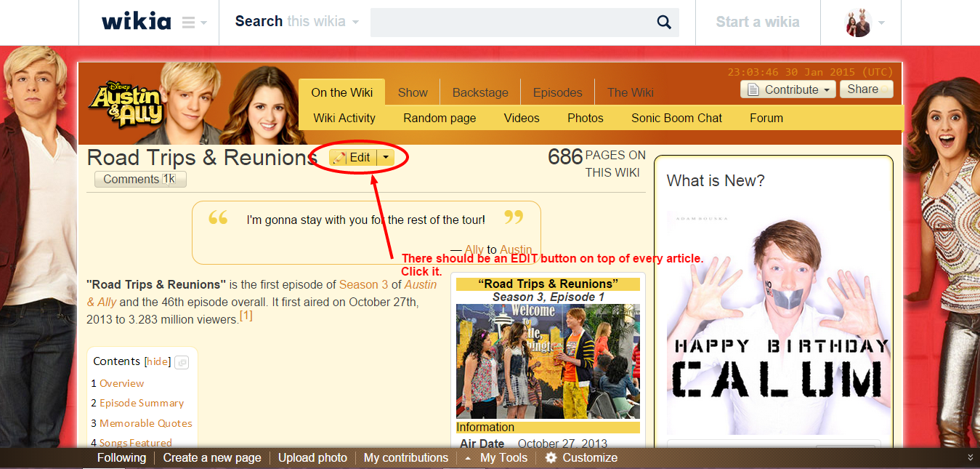This screenshot has height=469, width=980.
Task: Open the Happy Birthday Calum image
Action: 779,323
